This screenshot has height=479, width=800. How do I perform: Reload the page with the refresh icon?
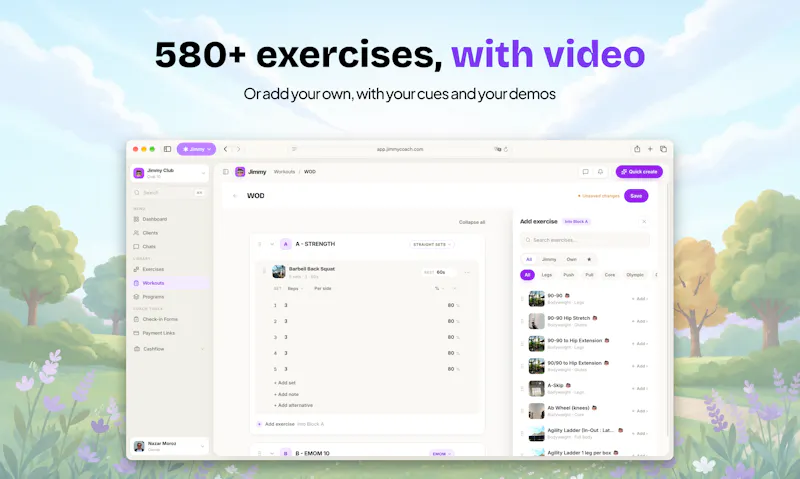(506, 149)
